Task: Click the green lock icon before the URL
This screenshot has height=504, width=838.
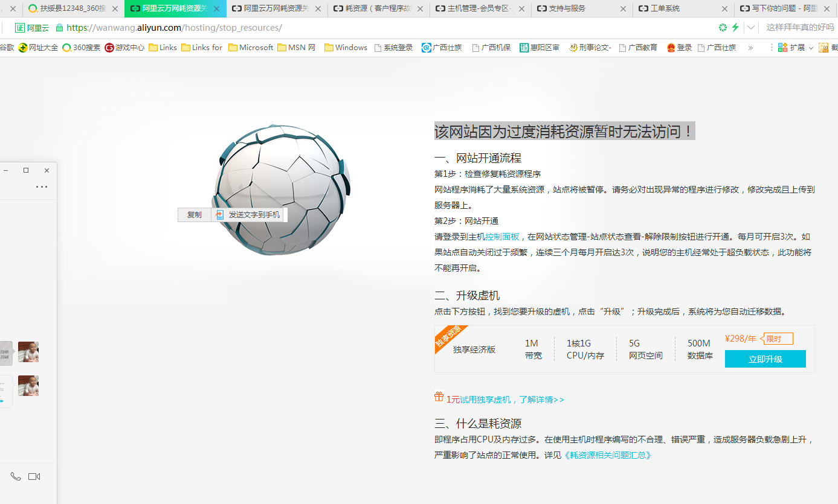Action: tap(59, 28)
